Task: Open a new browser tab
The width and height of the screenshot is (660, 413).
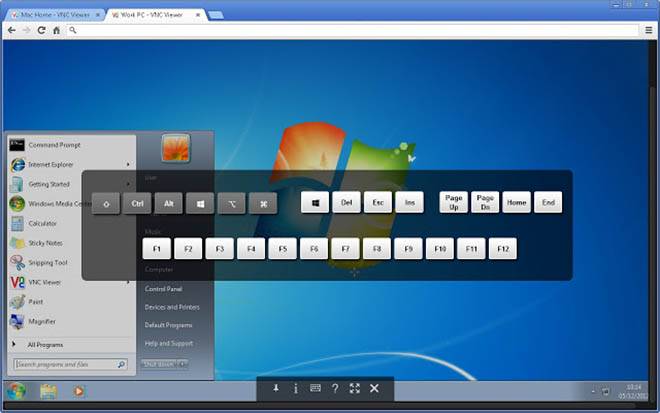Action: click(x=216, y=15)
